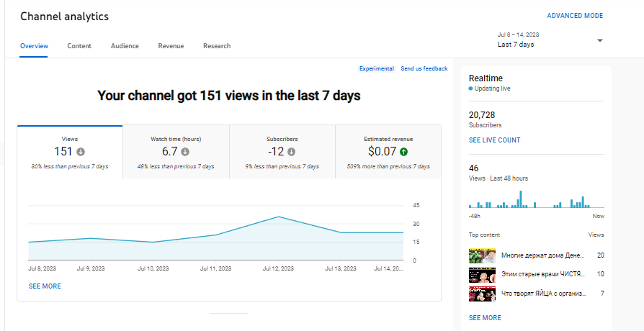Click the blue Updating live indicator dot
The image size is (644, 331).
pyautogui.click(x=471, y=89)
